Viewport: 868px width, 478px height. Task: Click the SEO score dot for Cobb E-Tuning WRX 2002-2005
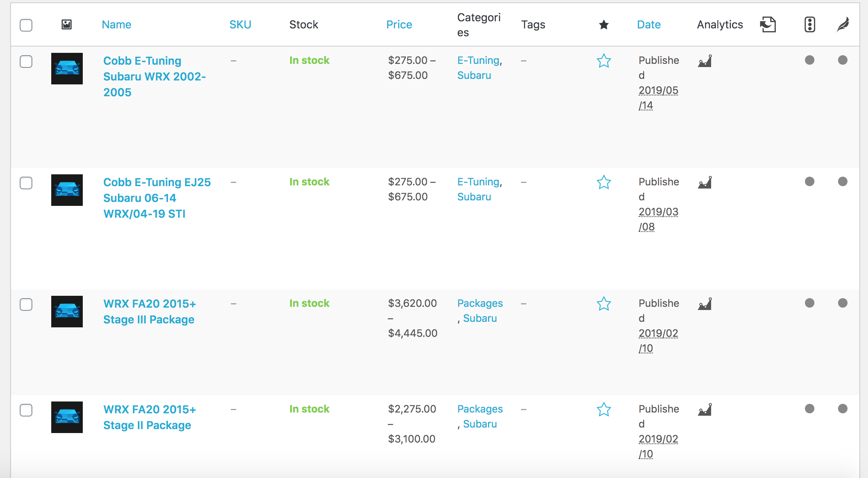tap(809, 60)
